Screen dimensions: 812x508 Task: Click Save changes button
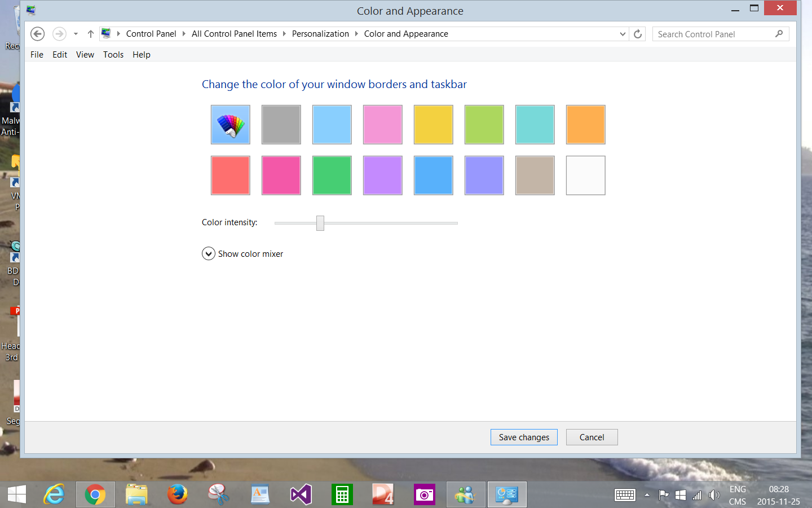524,437
